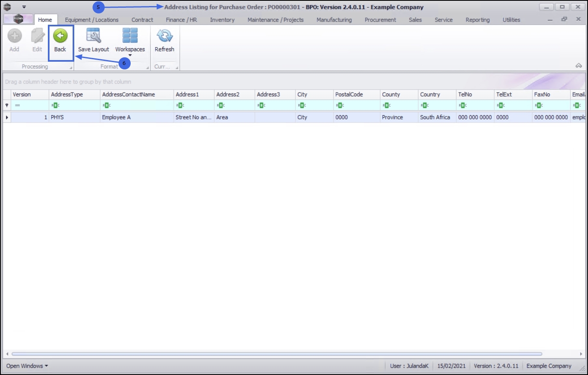
Task: Select the Province county cell
Action: [399, 117]
